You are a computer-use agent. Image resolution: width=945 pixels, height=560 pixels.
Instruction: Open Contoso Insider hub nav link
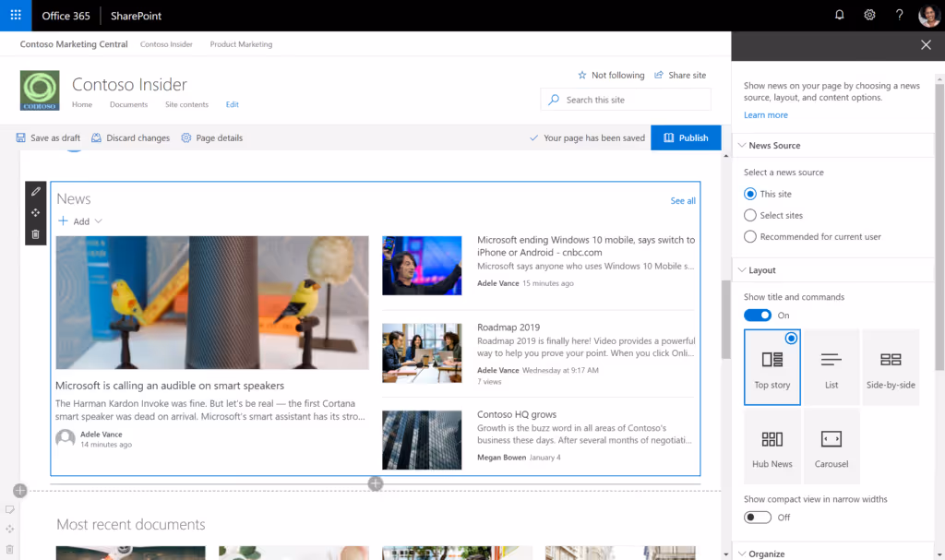coord(166,44)
